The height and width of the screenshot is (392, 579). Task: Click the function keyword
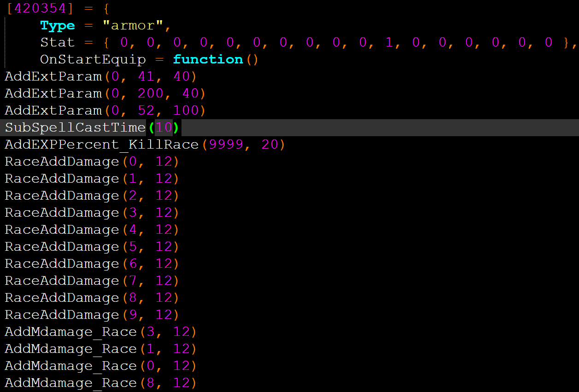point(208,59)
